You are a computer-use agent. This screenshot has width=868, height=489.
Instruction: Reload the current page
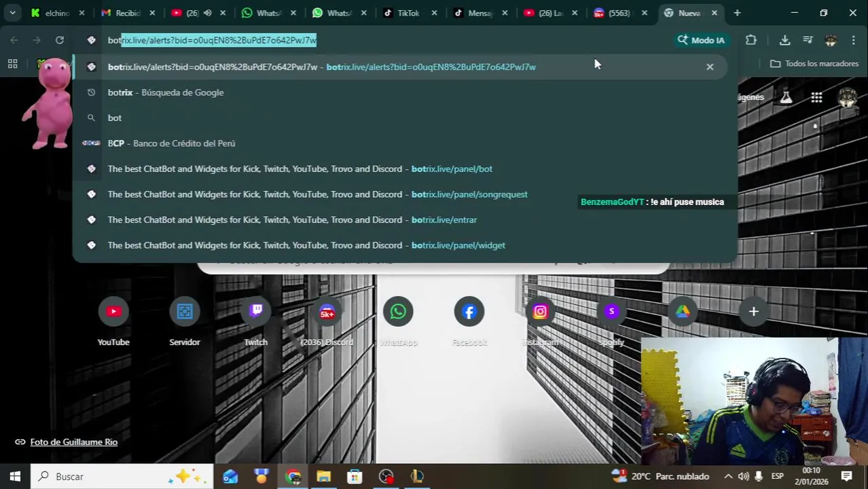click(60, 40)
